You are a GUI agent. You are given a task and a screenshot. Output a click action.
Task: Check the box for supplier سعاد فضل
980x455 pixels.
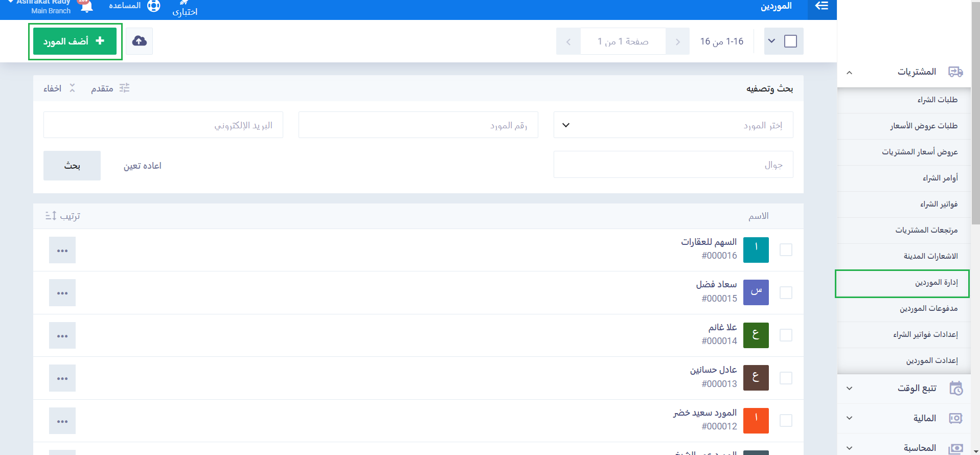(x=786, y=292)
